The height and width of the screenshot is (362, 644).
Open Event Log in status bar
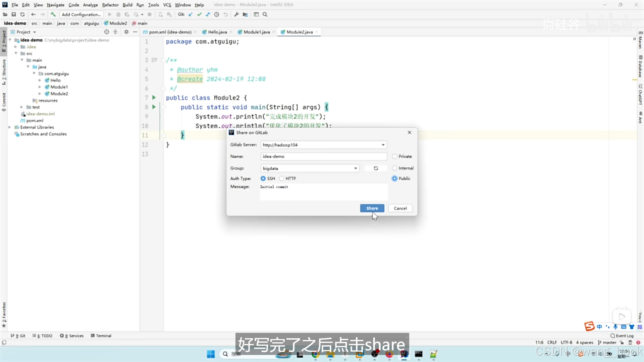(622, 336)
